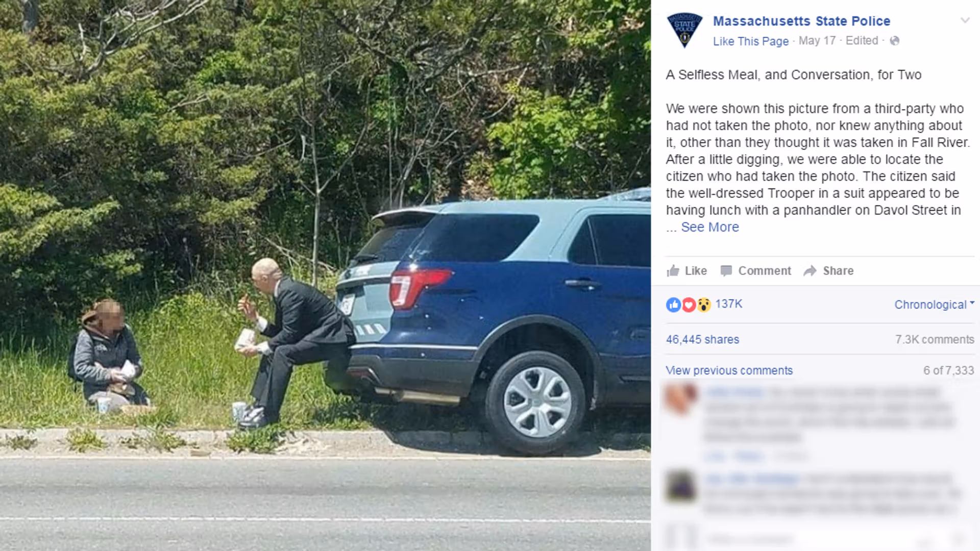View the Edited history link

pos(862,41)
